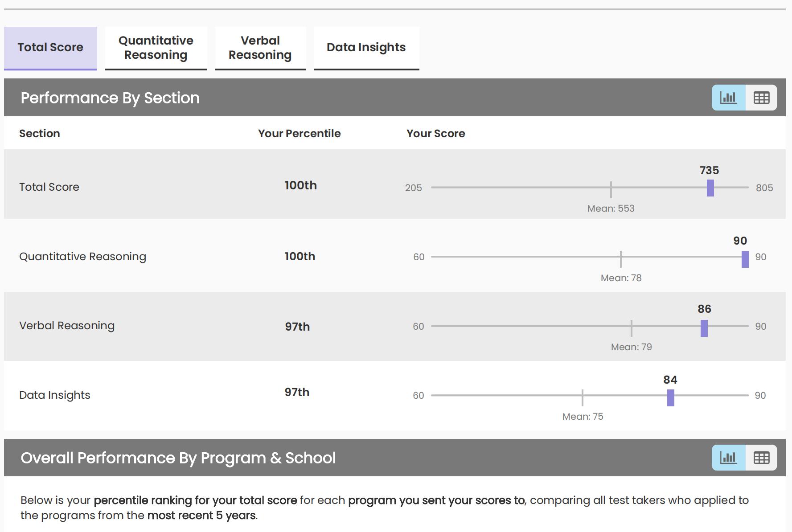
Task: Select the Data Insights tab
Action: pos(366,48)
